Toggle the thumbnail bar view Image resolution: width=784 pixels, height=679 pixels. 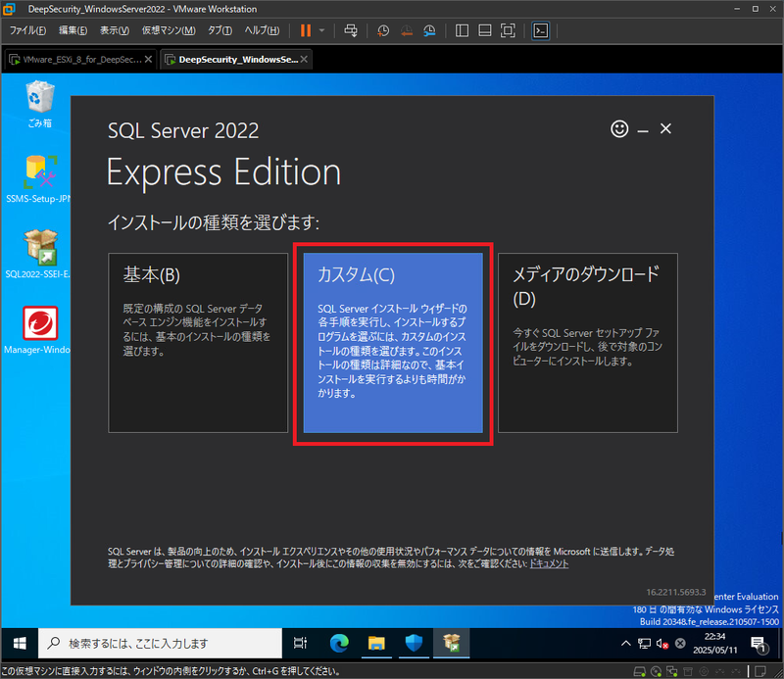coord(484,30)
